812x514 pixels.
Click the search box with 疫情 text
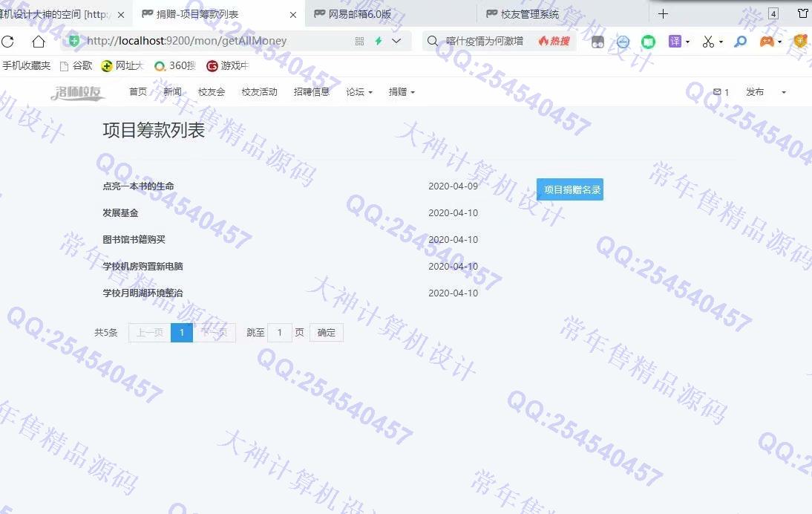pos(484,41)
